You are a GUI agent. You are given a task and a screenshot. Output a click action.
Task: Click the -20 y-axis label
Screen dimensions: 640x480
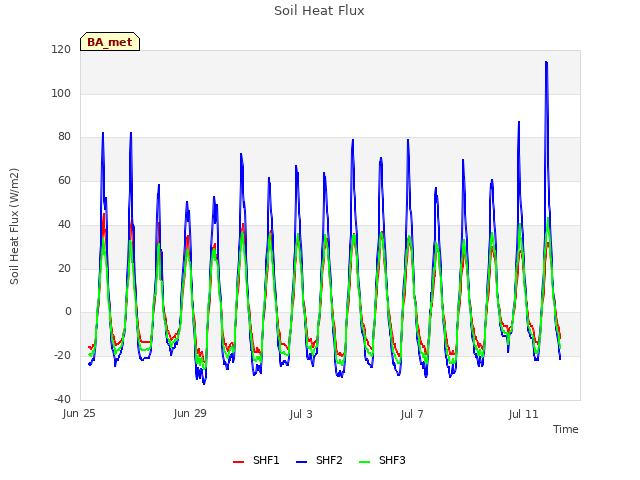[62, 356]
